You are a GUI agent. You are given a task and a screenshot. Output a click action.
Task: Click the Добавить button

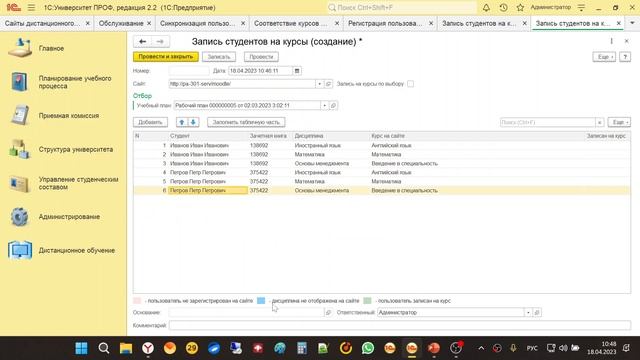(150, 122)
